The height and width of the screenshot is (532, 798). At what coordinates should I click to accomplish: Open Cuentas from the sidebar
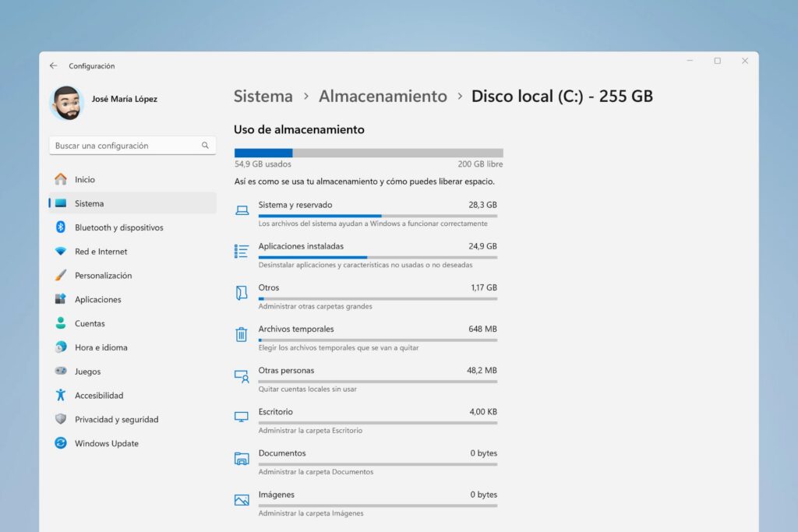[62, 323]
